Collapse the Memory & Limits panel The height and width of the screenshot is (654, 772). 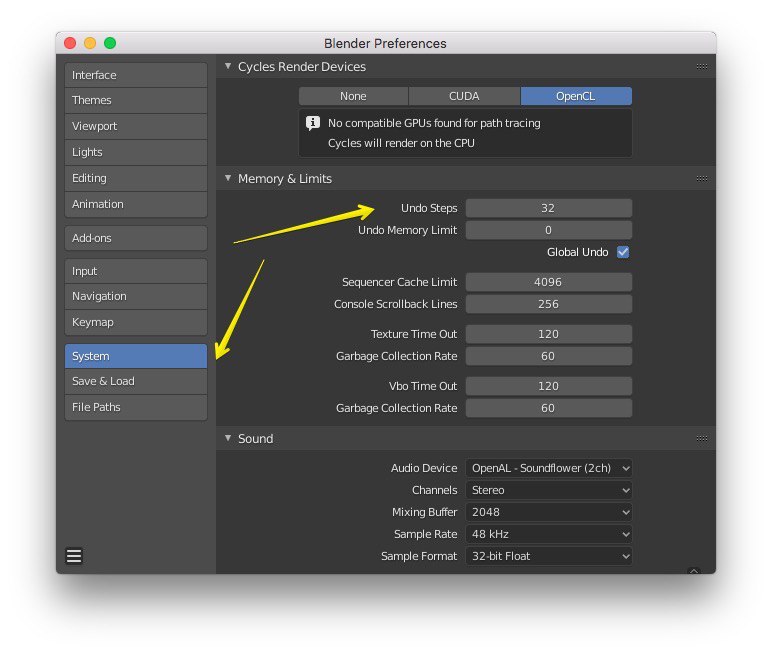pos(228,178)
